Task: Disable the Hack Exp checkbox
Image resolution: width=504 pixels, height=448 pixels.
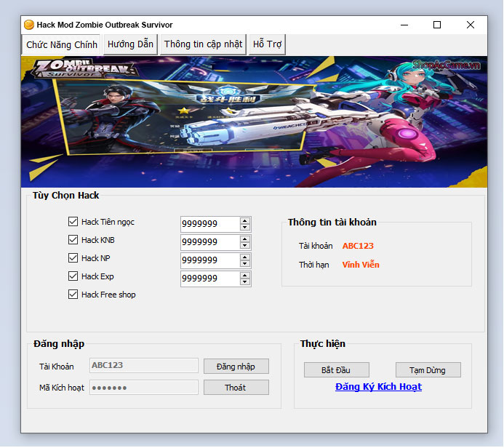Action: [73, 276]
